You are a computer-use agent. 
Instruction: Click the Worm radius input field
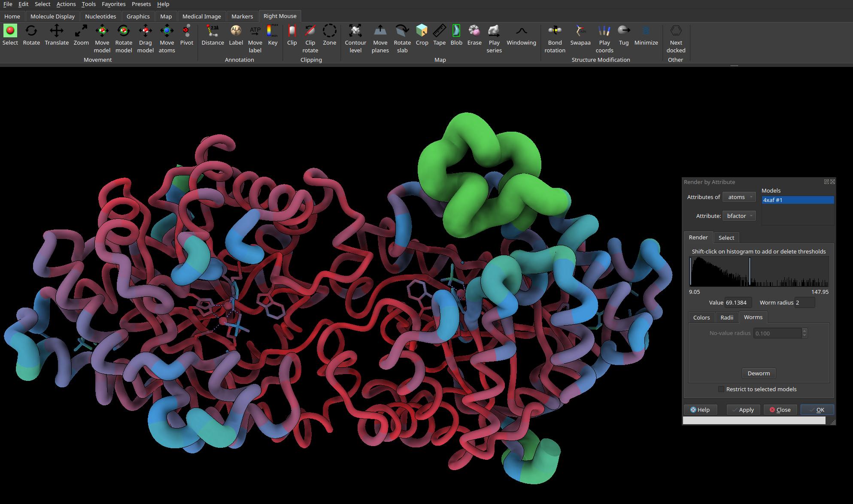click(804, 302)
